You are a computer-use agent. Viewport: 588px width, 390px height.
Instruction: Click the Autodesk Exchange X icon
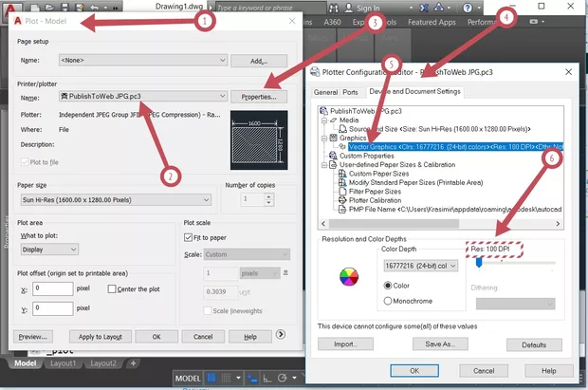(424, 8)
